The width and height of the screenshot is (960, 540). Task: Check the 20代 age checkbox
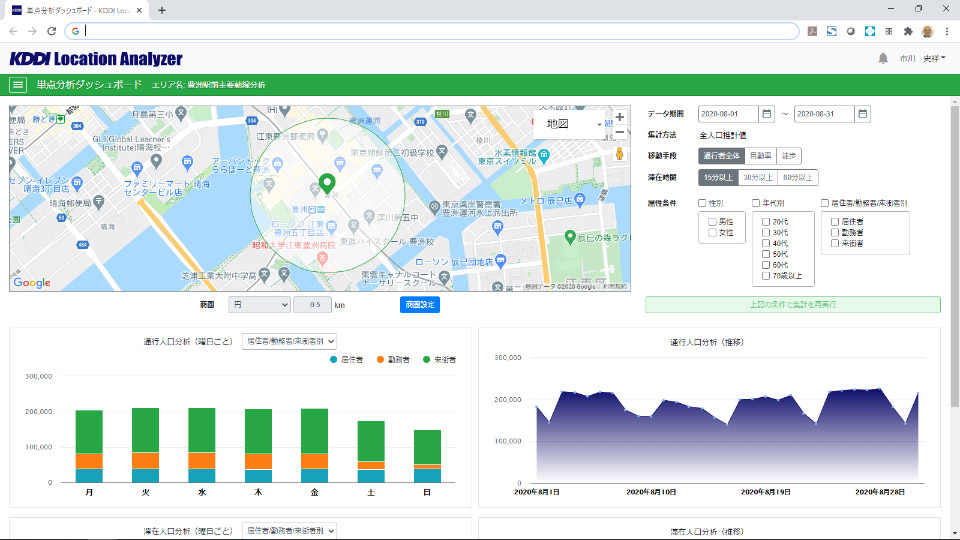(x=766, y=222)
